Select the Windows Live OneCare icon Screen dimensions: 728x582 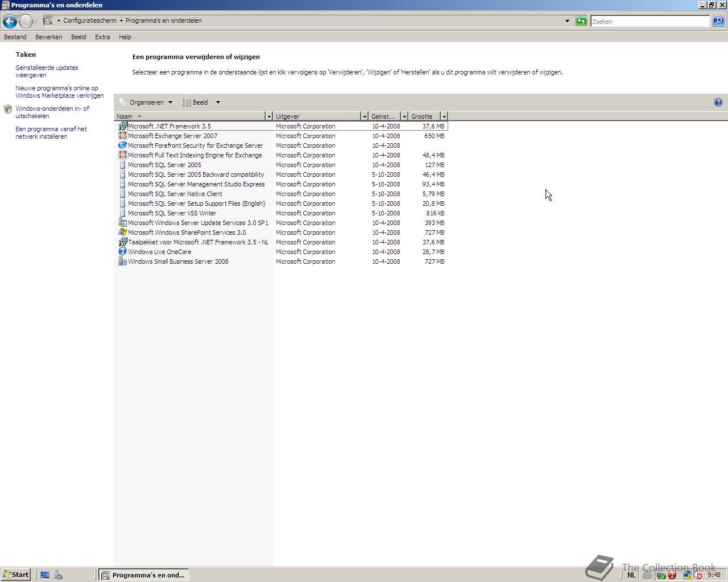pos(122,252)
